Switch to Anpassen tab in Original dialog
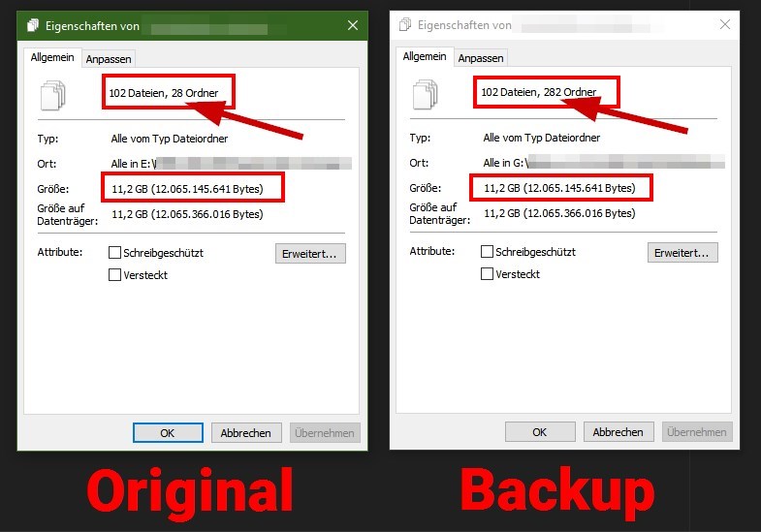This screenshot has width=761, height=532. click(x=109, y=59)
